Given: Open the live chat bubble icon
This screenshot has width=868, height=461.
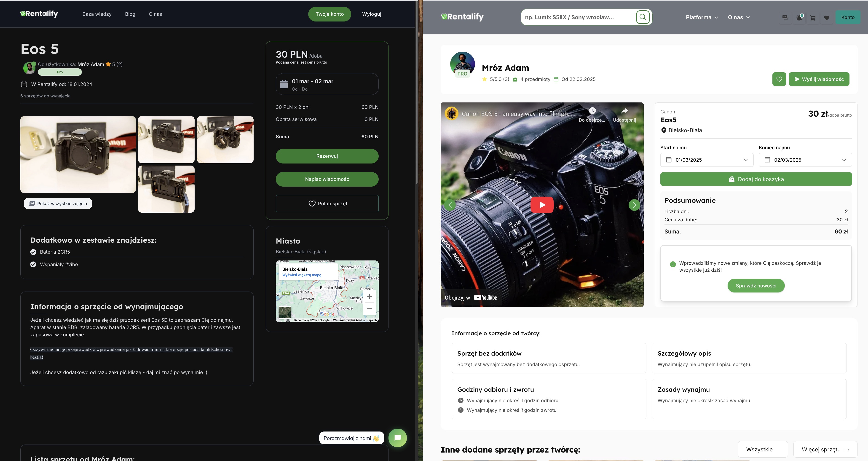Looking at the screenshot, I should [x=397, y=438].
